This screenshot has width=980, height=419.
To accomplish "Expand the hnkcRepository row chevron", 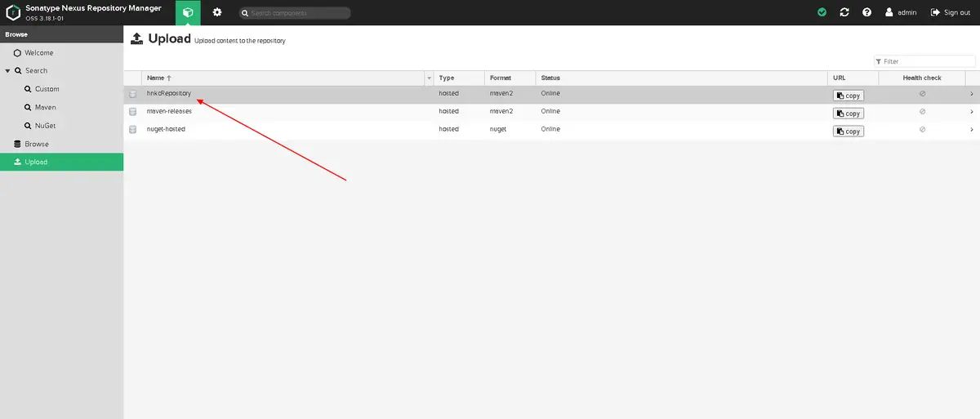I will pos(971,94).
